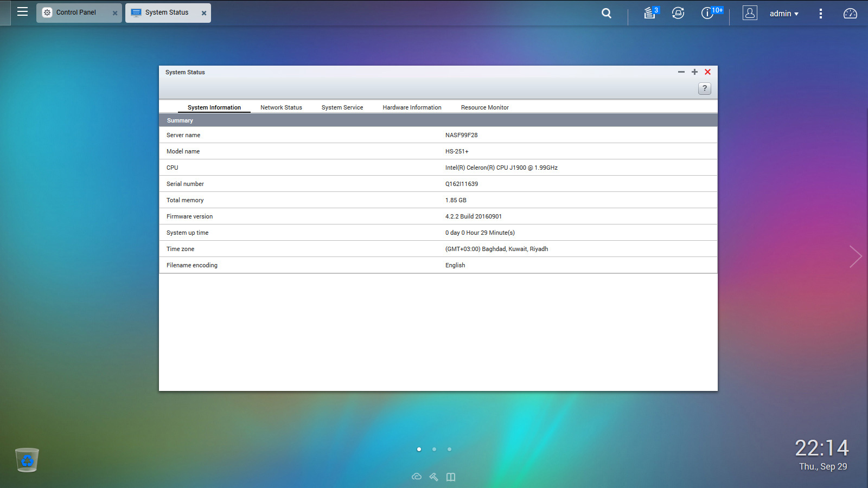Click the CPU value Intel Celeron J1900
The image size is (868, 488).
coord(501,168)
